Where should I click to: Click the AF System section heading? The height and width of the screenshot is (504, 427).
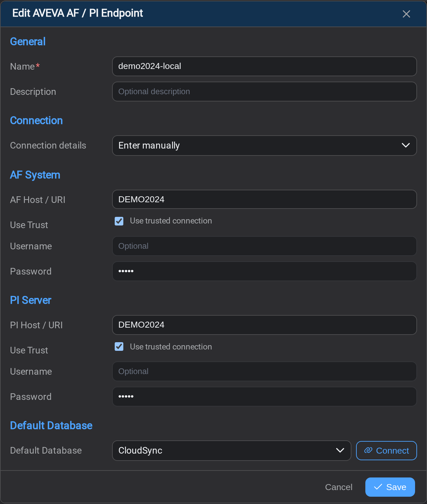click(35, 175)
